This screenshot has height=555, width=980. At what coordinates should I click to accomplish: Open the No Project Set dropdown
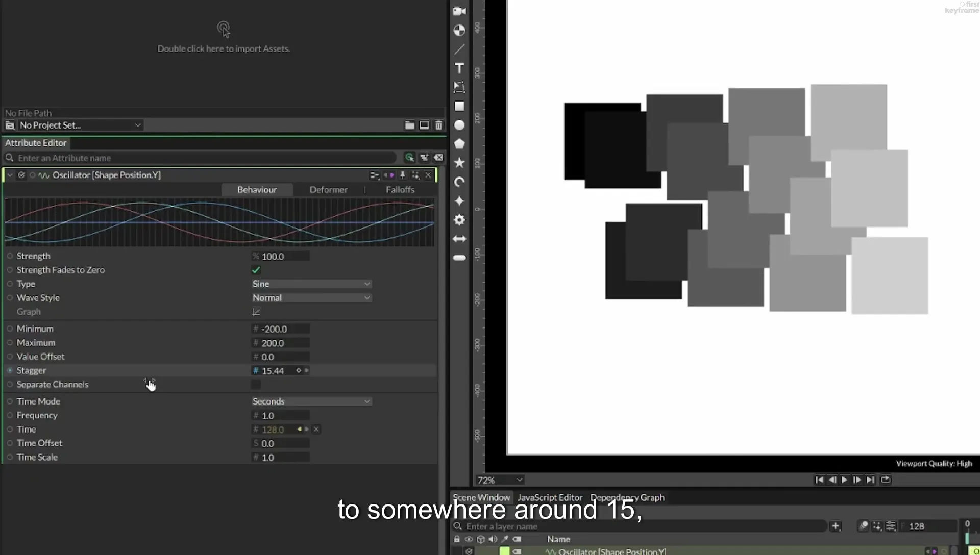[80, 125]
